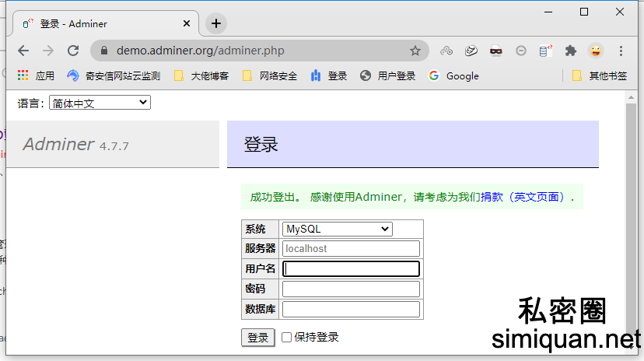Click the 用户名 input field
This screenshot has height=361, width=644.
click(351, 269)
